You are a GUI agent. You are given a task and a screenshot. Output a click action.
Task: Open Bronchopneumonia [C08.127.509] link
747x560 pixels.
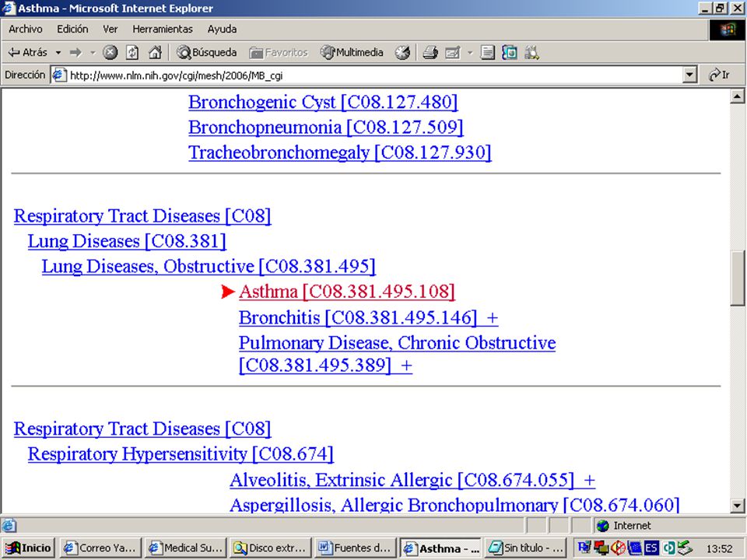click(x=326, y=127)
